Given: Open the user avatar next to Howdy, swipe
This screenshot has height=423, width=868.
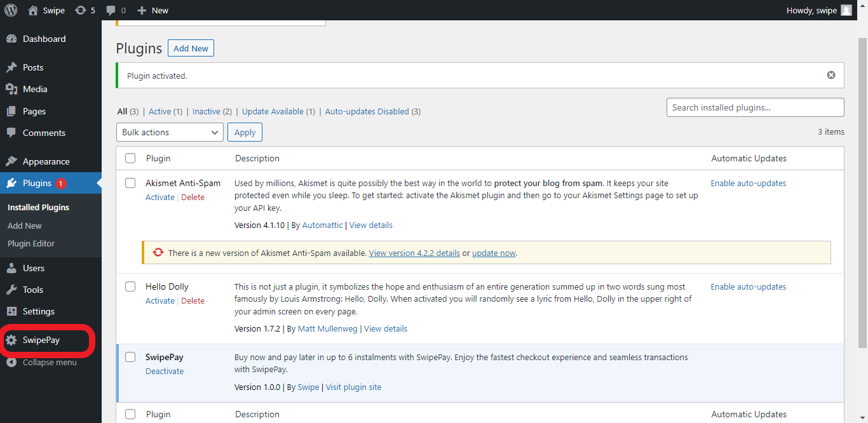Looking at the screenshot, I should 846,10.
